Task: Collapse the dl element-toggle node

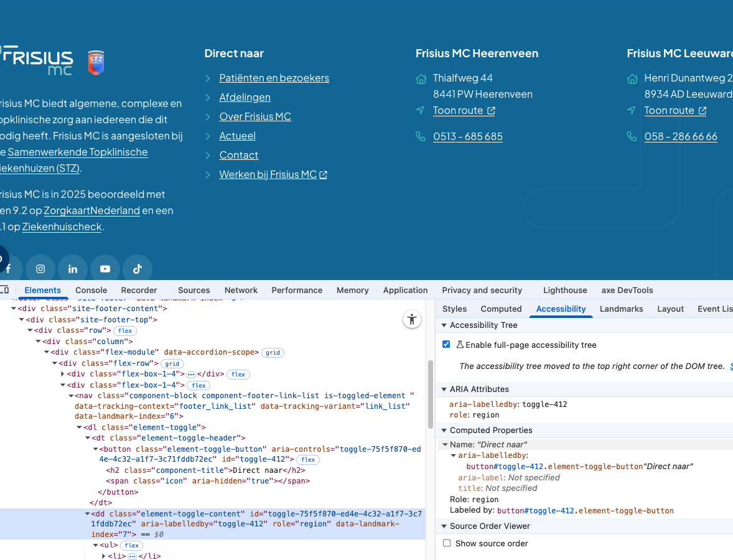Action: coord(80,427)
